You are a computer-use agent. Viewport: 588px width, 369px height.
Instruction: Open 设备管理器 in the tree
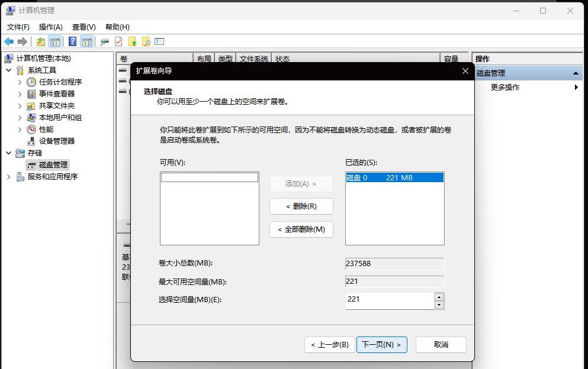point(57,141)
